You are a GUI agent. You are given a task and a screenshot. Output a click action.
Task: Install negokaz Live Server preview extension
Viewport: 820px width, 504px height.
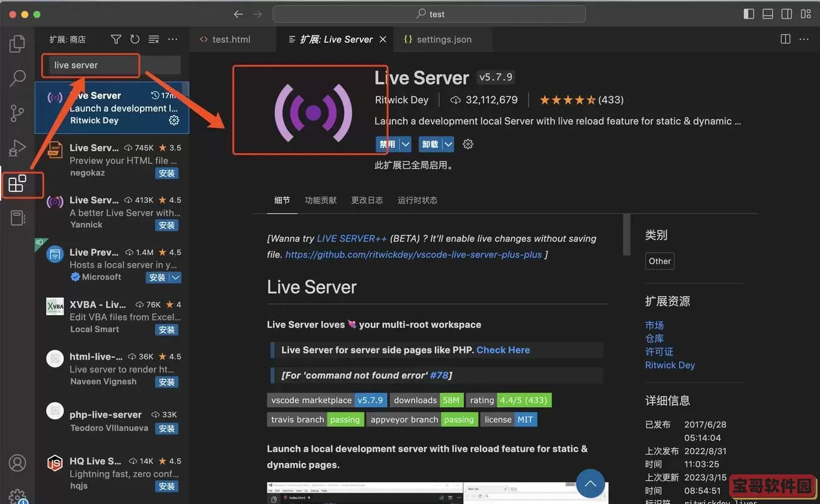tap(167, 173)
